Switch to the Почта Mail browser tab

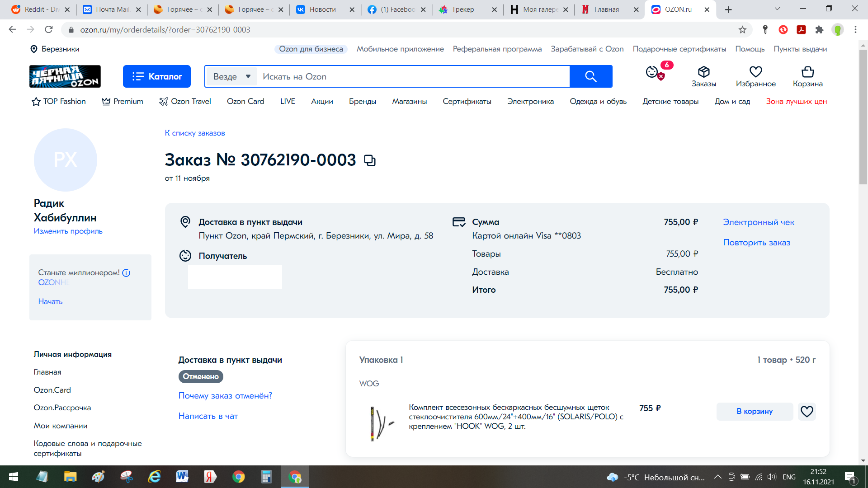point(112,9)
